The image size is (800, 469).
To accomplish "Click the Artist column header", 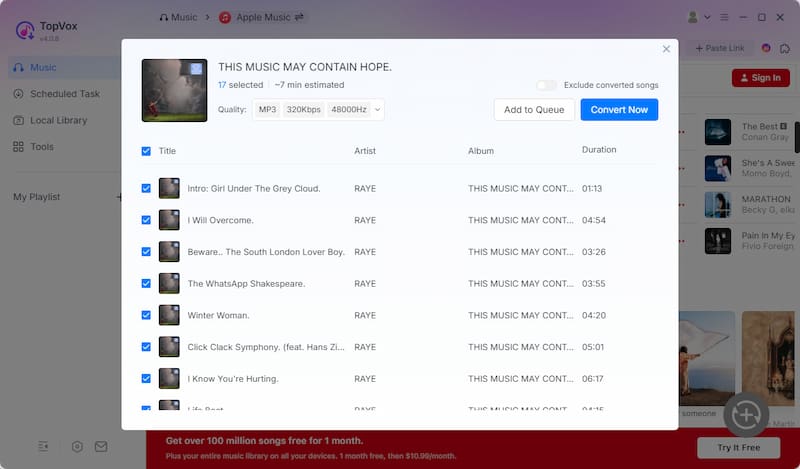I will pos(365,151).
